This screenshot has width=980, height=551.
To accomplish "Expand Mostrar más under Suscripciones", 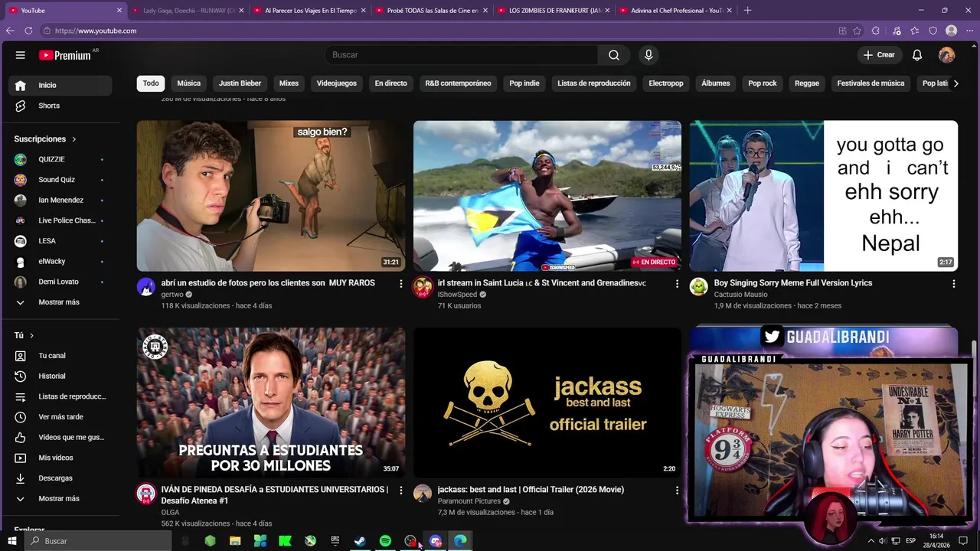I will 60,302.
